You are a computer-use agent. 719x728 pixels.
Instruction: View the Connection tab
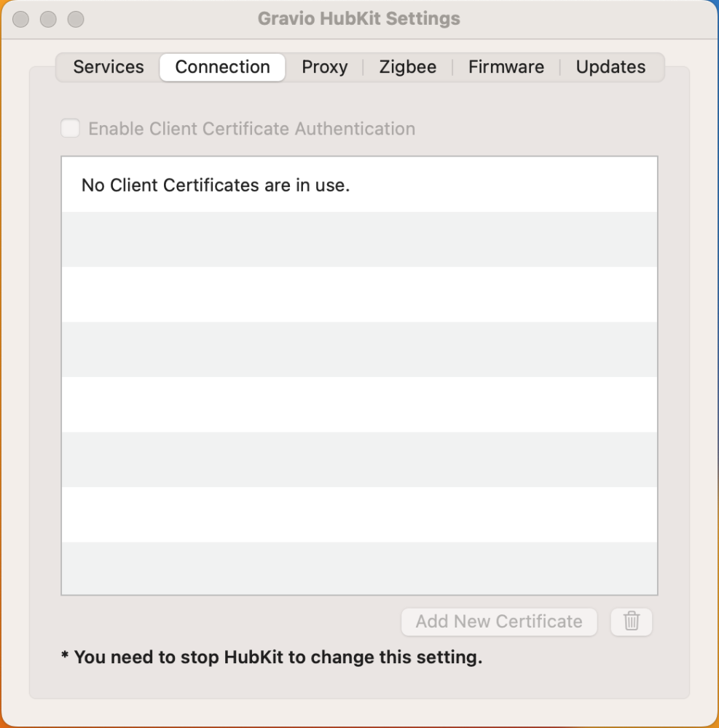coord(222,67)
